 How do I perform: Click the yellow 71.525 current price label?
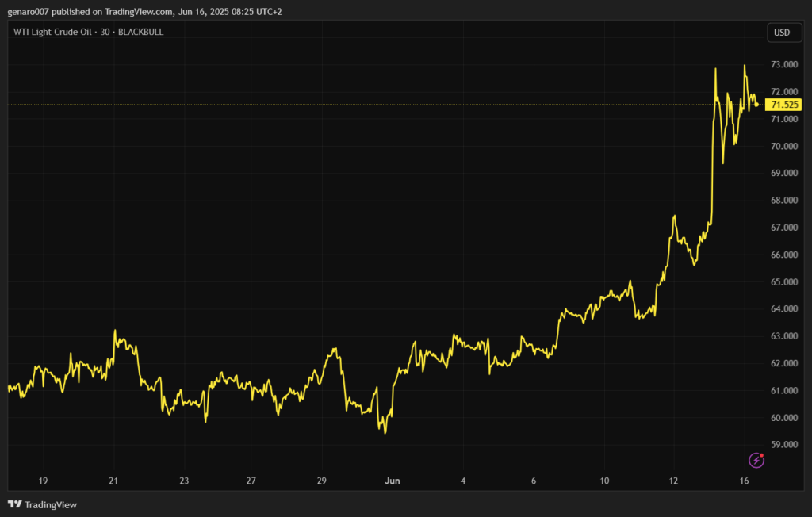click(784, 105)
